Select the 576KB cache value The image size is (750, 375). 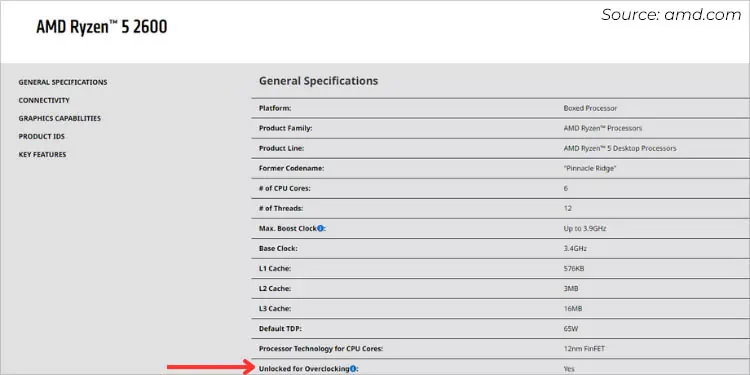[x=574, y=269]
